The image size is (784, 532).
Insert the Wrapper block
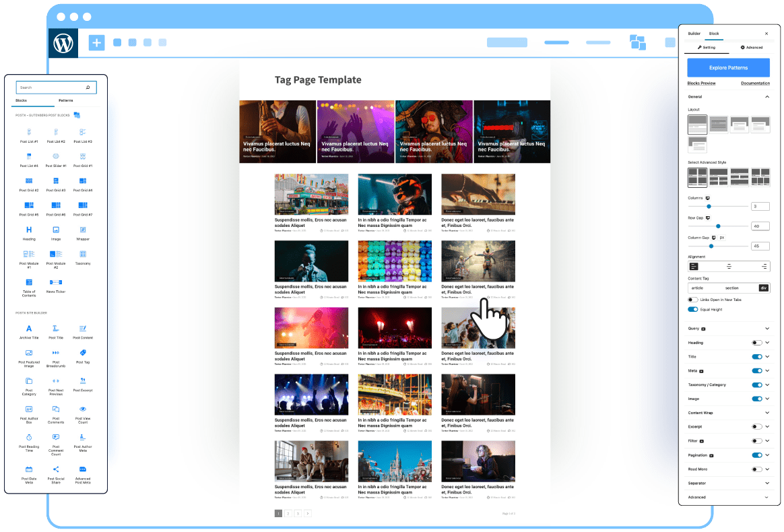(x=83, y=234)
